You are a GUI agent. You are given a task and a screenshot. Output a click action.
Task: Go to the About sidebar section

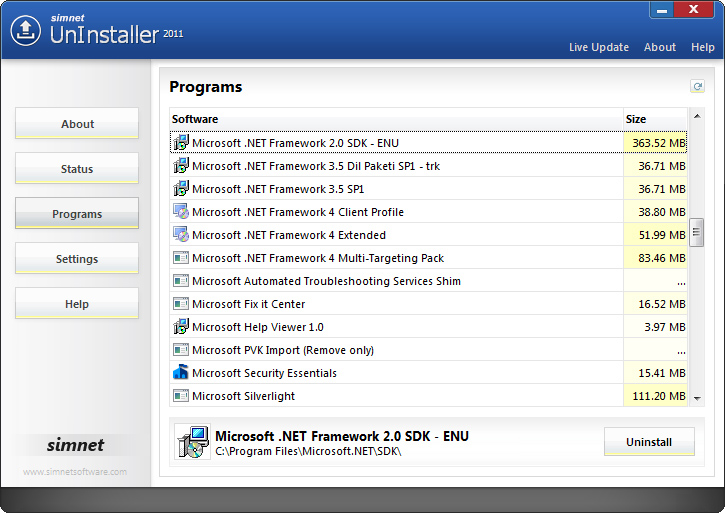click(x=77, y=124)
